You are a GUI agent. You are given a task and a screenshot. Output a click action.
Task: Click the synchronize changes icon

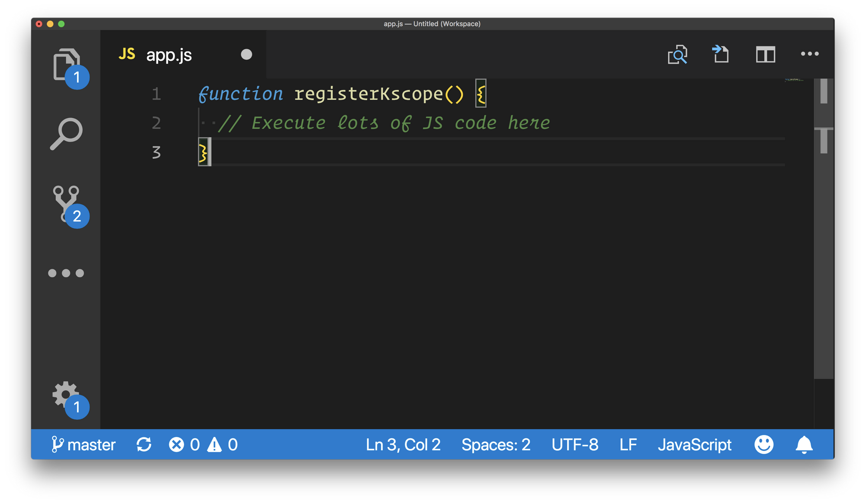[x=144, y=445]
